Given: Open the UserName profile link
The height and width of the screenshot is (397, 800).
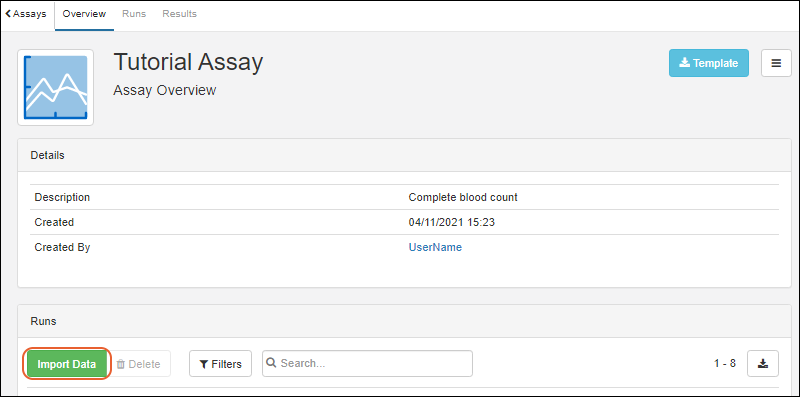Looking at the screenshot, I should (x=435, y=247).
